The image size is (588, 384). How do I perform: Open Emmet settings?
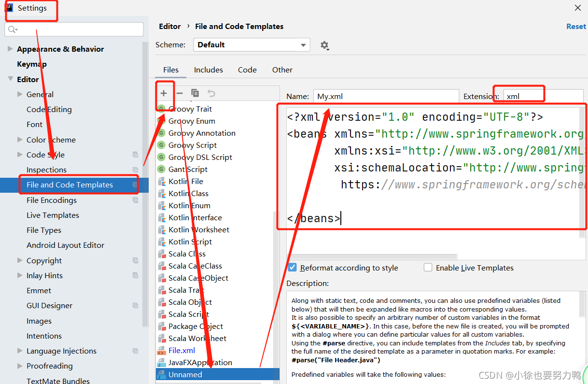39,290
